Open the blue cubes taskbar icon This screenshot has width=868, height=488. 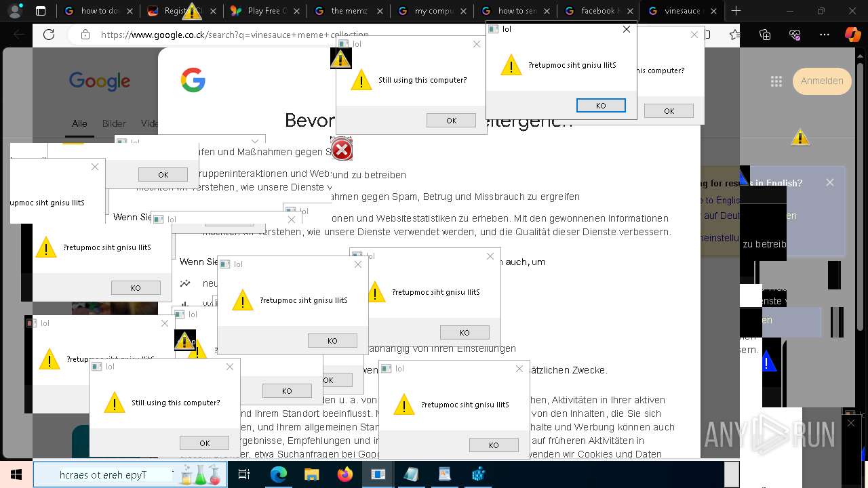[478, 474]
